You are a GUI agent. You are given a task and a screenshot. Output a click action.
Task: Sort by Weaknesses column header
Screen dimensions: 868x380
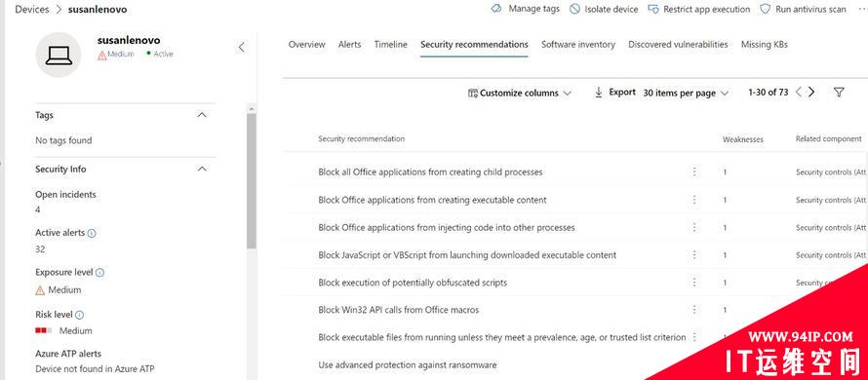[x=743, y=139]
